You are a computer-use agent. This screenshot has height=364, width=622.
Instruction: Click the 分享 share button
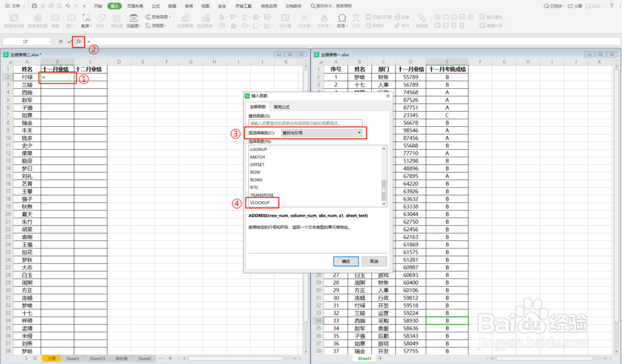coord(575,6)
